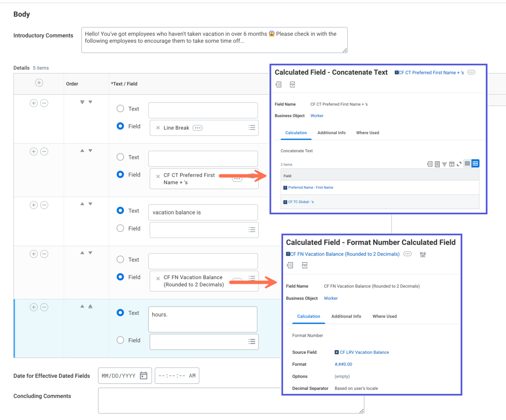Open configure sliders icon beside Vacation Balance title

point(423,255)
